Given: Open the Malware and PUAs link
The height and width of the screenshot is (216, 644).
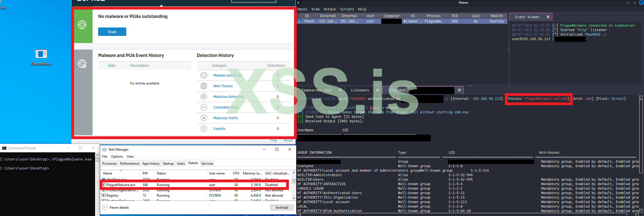Looking at the screenshot, I should tap(227, 75).
